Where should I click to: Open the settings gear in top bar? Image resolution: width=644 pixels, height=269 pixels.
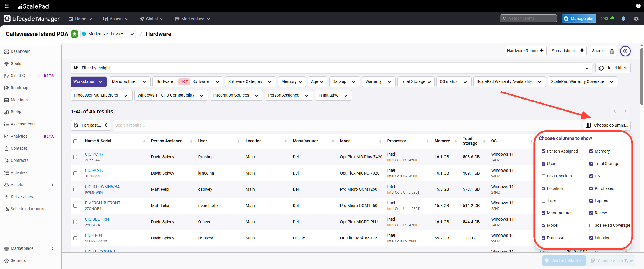636,19
